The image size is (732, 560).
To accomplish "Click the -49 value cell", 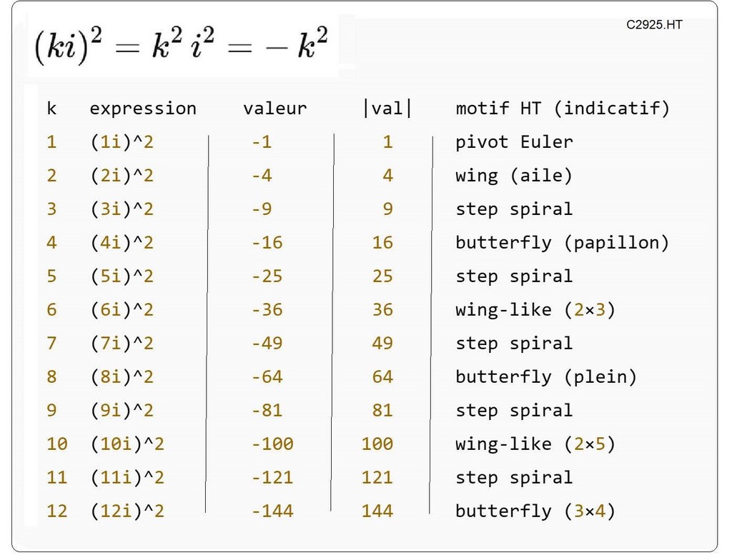I will tap(267, 343).
